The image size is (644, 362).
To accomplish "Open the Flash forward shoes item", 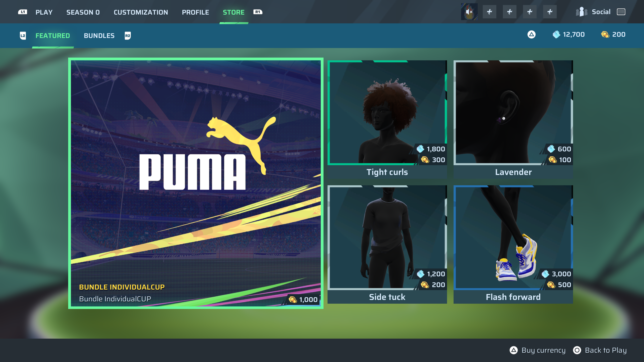I will [513, 244].
